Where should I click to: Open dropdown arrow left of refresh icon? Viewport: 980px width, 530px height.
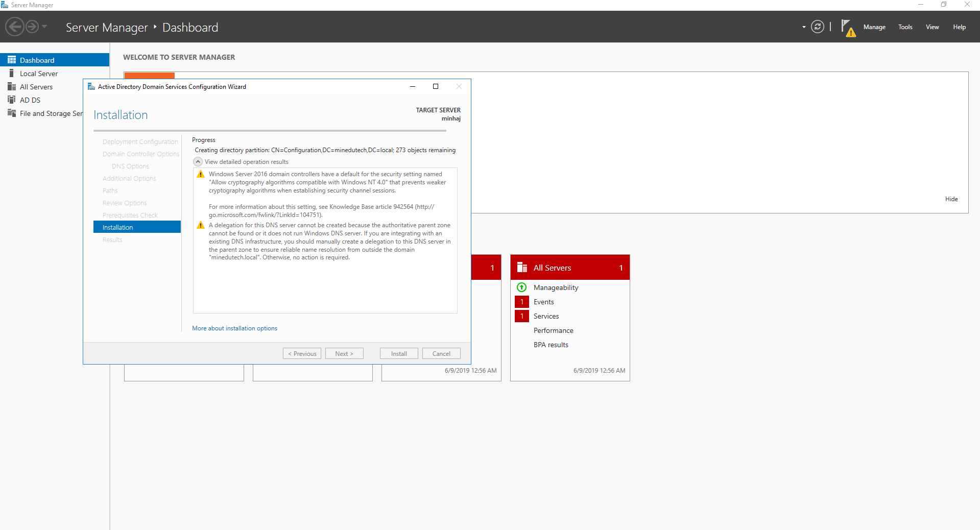point(804,27)
